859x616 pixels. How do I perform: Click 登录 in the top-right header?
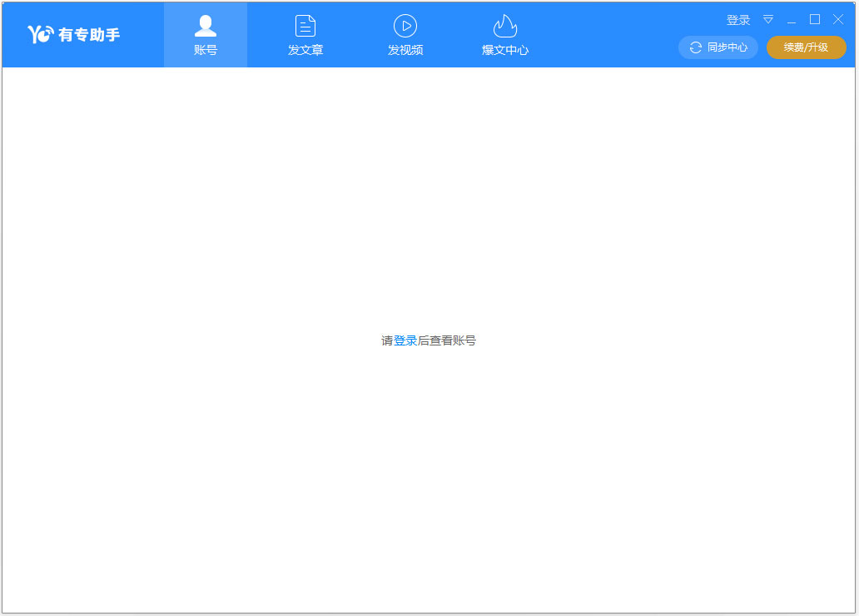coord(738,20)
